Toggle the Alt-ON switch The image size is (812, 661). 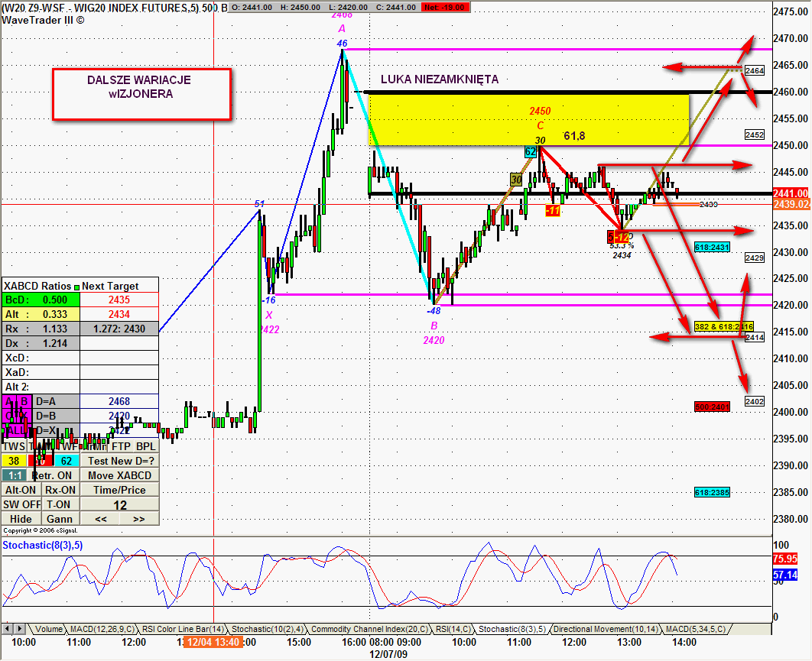coord(21,490)
